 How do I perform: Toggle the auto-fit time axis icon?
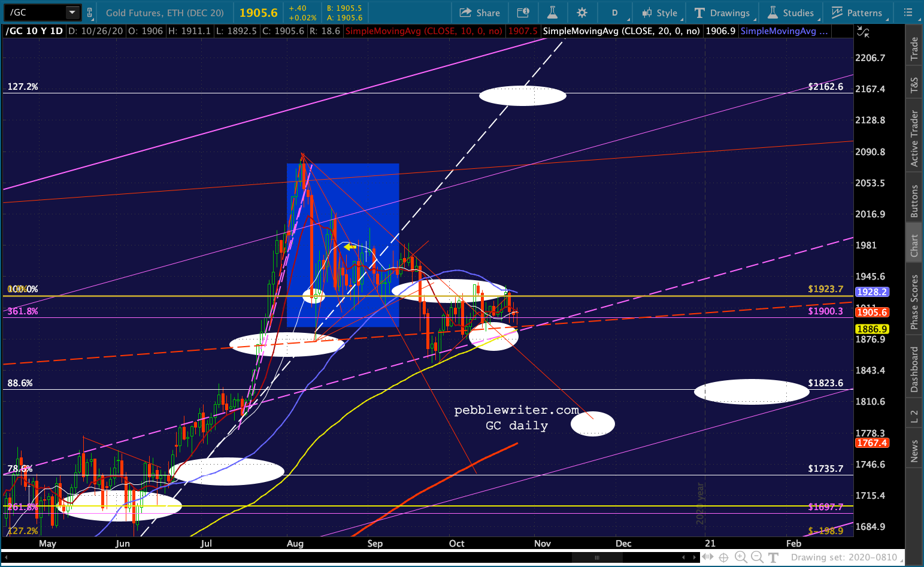pyautogui.click(x=707, y=557)
